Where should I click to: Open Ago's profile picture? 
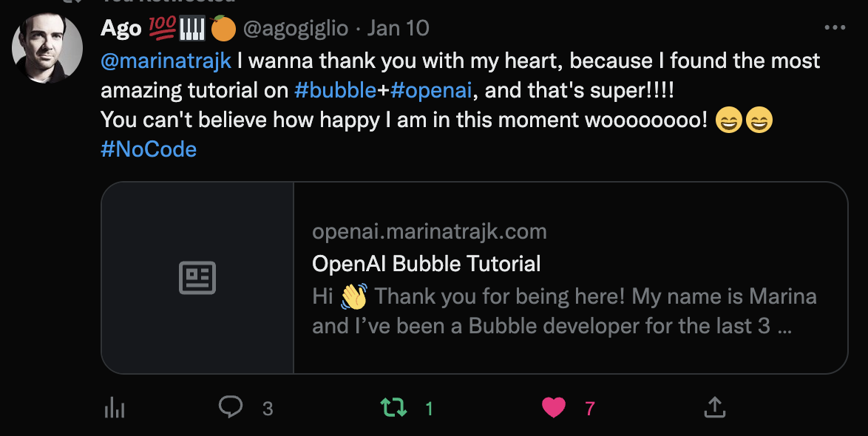pyautogui.click(x=47, y=47)
